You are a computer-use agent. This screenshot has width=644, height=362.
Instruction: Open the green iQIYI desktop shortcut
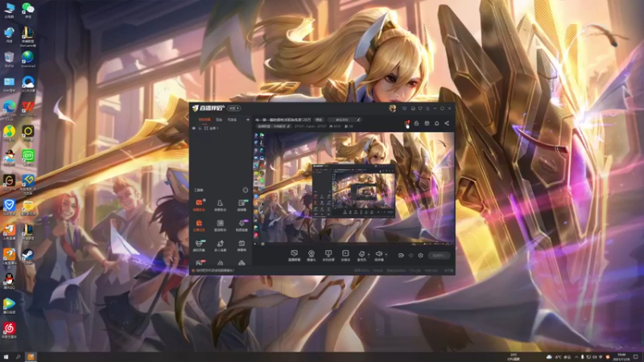[x=27, y=158]
